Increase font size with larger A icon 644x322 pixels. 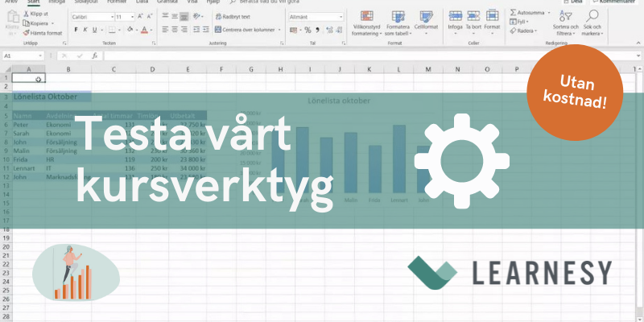click(140, 17)
